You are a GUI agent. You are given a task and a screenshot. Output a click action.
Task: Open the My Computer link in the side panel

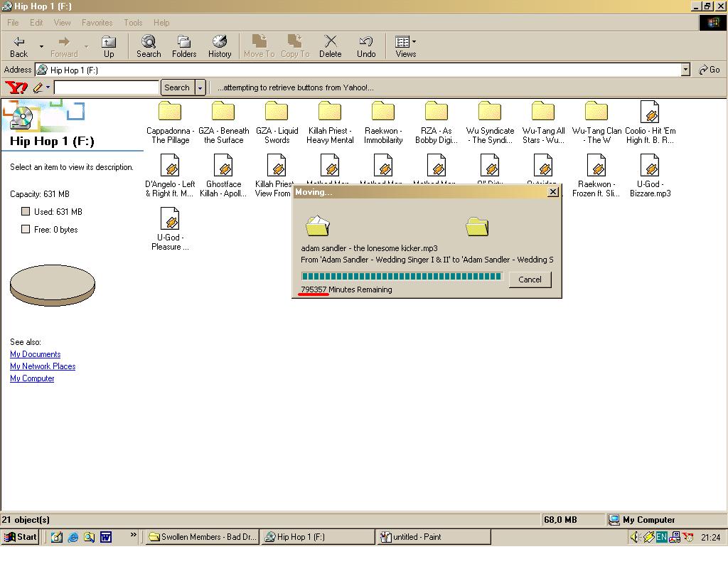(x=32, y=378)
